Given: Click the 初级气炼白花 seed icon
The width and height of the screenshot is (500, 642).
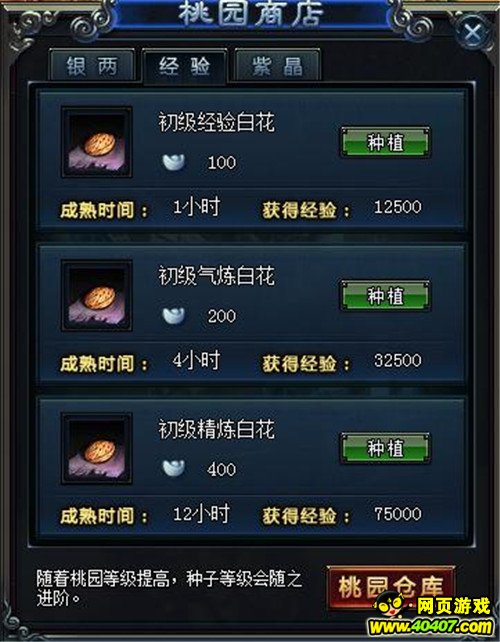Looking at the screenshot, I should (97, 296).
